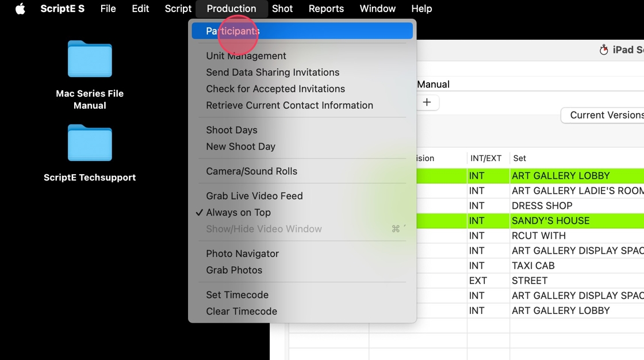Click the INT/EXT column header
Image resolution: width=644 pixels, height=360 pixels.
[486, 158]
